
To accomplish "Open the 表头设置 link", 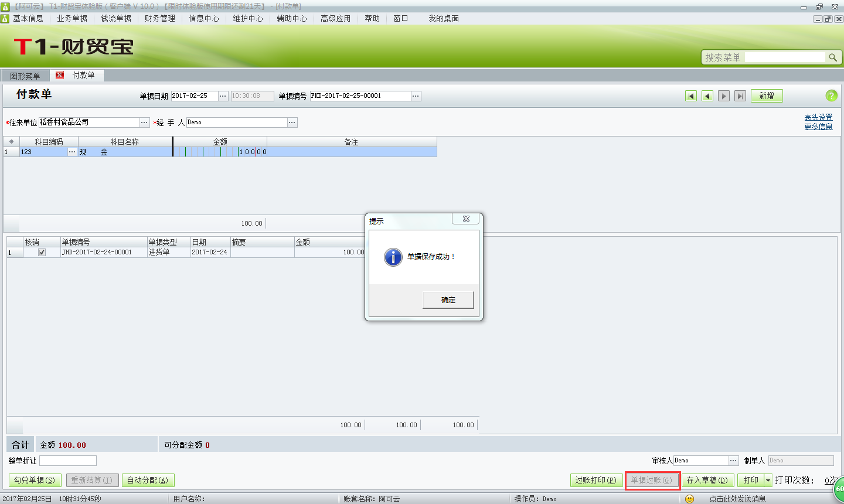I will coord(819,117).
